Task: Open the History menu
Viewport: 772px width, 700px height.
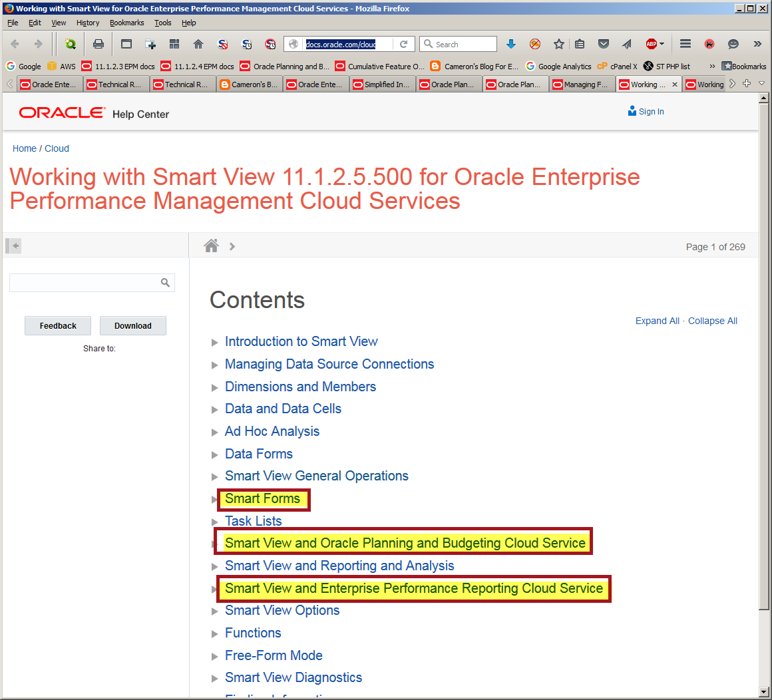Action: [88, 23]
